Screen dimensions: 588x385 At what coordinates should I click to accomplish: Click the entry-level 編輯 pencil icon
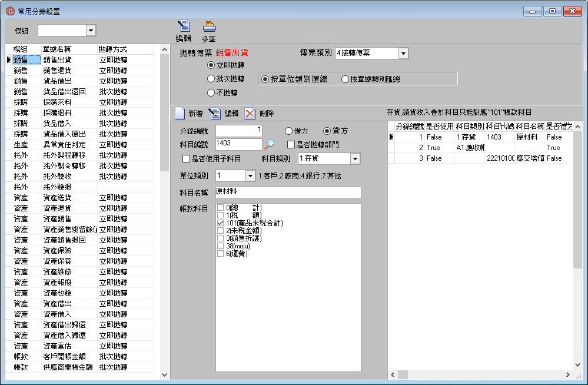point(214,113)
